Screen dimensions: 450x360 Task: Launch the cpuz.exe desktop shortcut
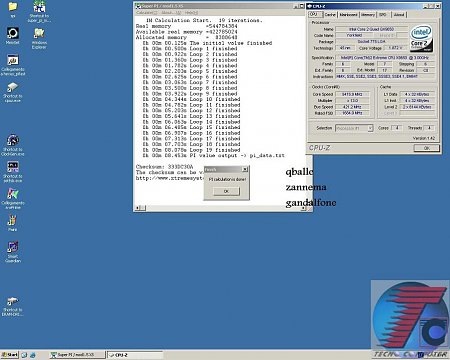(x=13, y=92)
